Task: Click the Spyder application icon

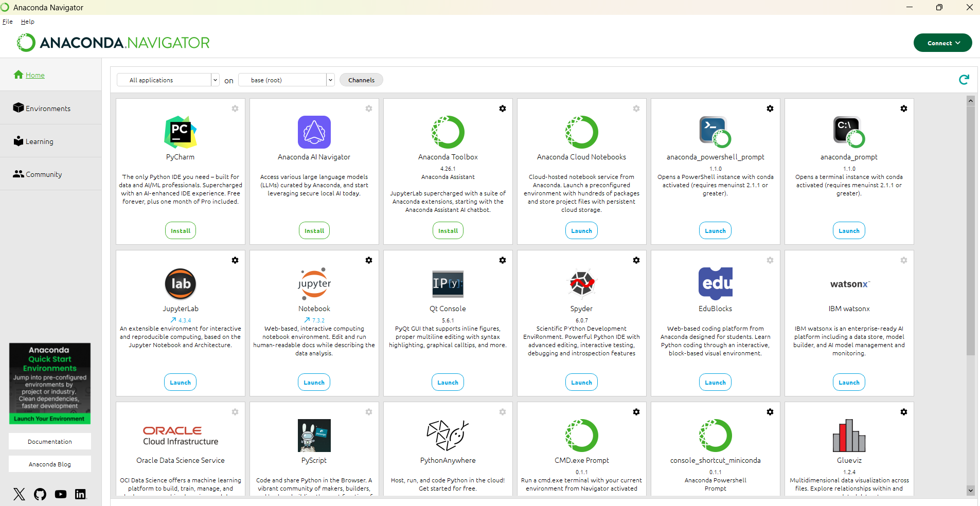Action: click(582, 284)
